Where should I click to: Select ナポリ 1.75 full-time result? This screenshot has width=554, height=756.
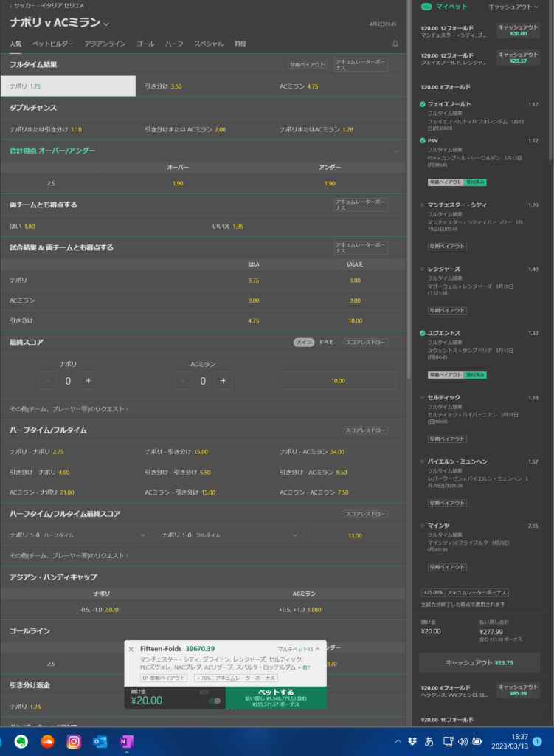point(68,86)
